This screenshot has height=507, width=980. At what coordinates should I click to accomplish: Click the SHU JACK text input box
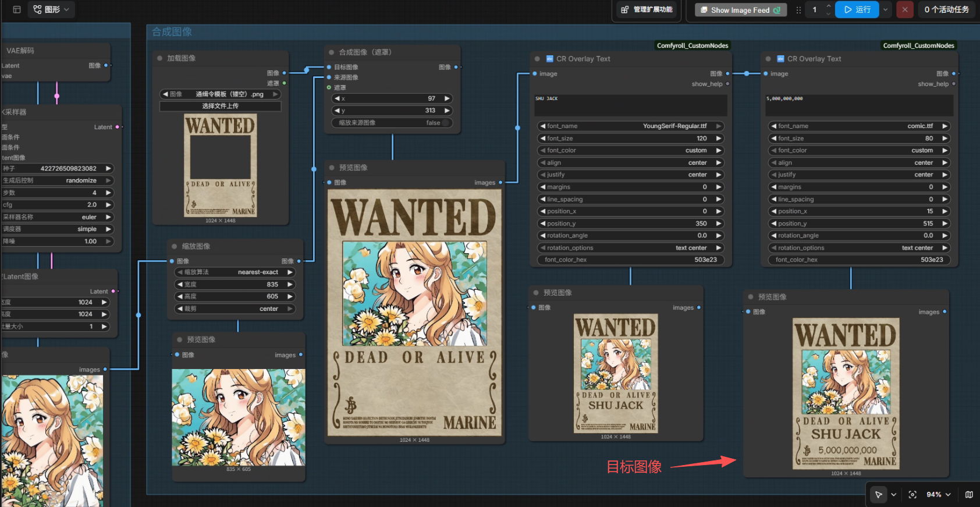coord(631,105)
